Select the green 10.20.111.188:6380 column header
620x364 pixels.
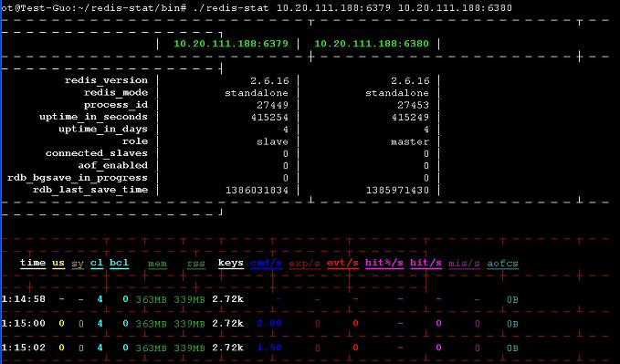(372, 44)
